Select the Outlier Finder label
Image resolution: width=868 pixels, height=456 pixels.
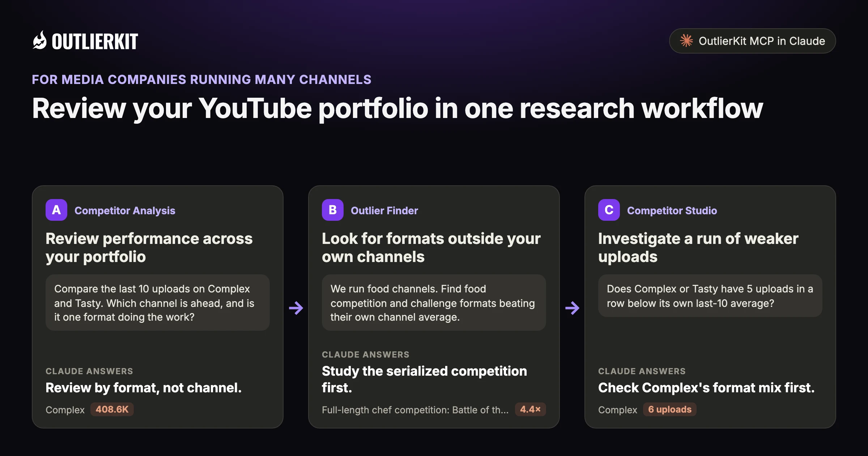pos(384,211)
